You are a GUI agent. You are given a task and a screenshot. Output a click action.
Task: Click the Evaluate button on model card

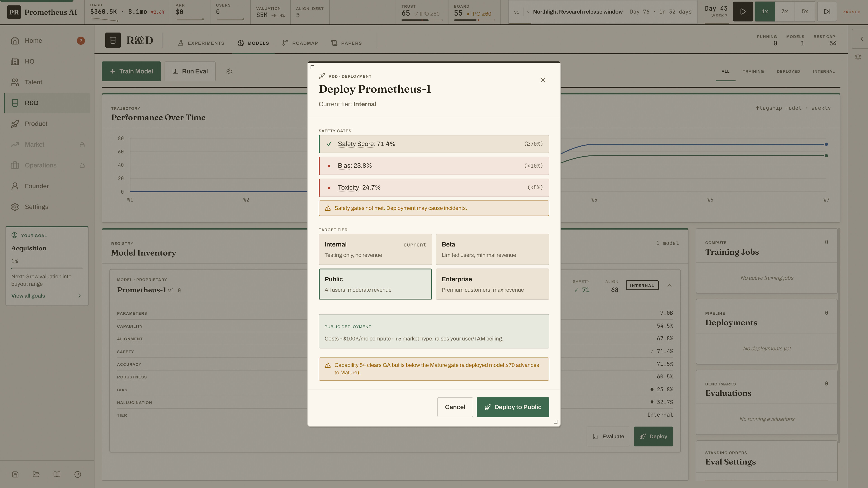point(608,436)
